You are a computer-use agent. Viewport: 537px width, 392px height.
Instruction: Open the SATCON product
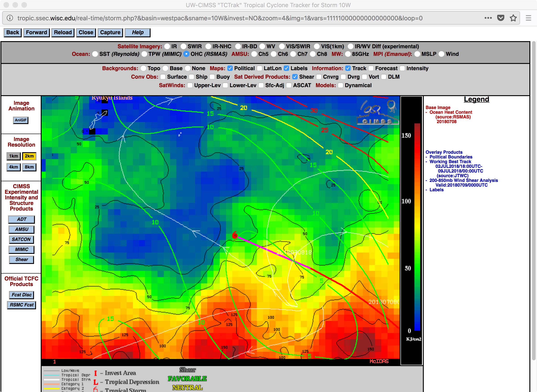click(x=21, y=239)
